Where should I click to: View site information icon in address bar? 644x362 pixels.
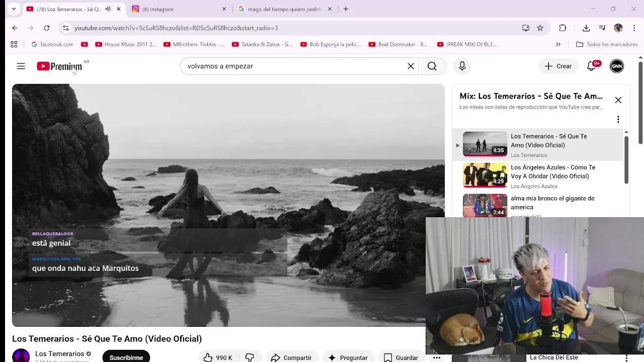pos(65,28)
